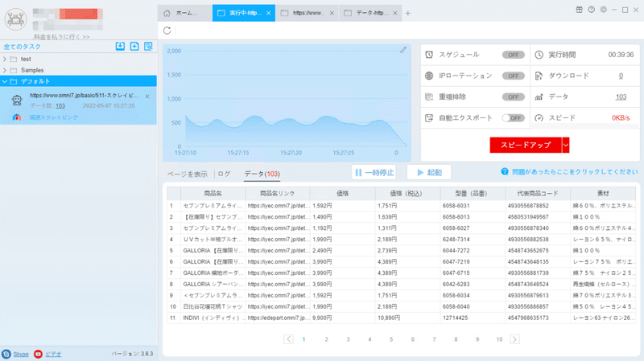Click the download file icon
Image resolution: width=644 pixels, height=361 pixels.
(x=539, y=76)
